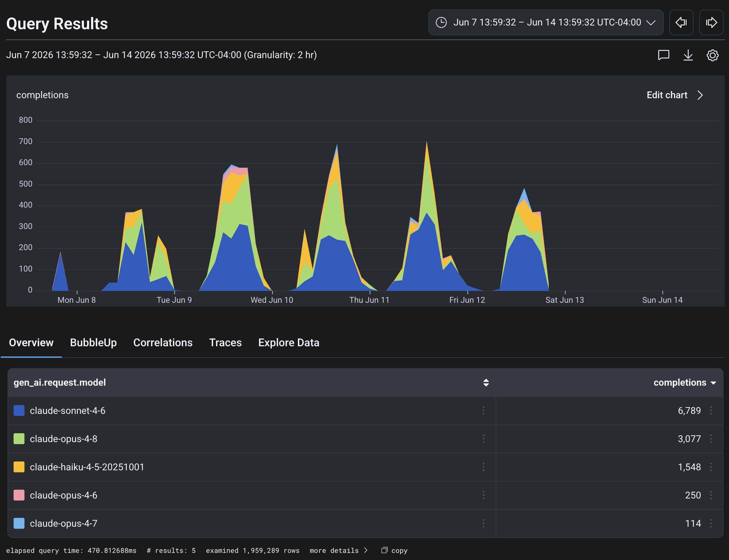The height and width of the screenshot is (560, 729).
Task: Download query results with download icon
Action: click(x=688, y=55)
